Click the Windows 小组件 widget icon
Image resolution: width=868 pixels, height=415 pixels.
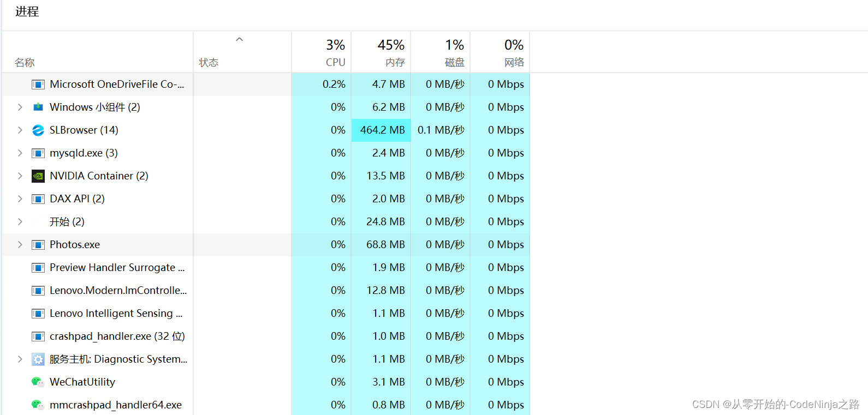[38, 107]
